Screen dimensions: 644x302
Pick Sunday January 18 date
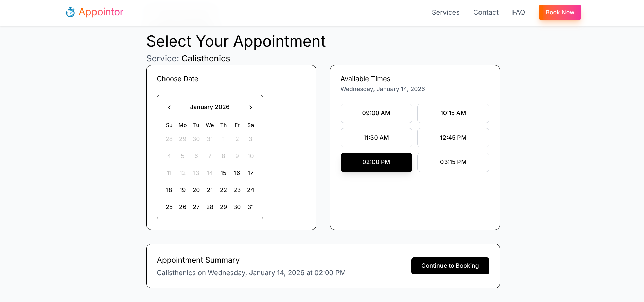169,190
